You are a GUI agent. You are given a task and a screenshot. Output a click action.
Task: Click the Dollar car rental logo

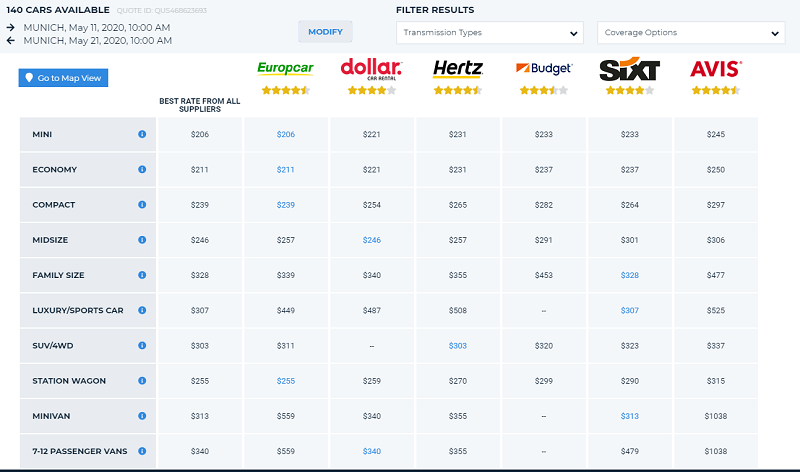click(x=371, y=68)
